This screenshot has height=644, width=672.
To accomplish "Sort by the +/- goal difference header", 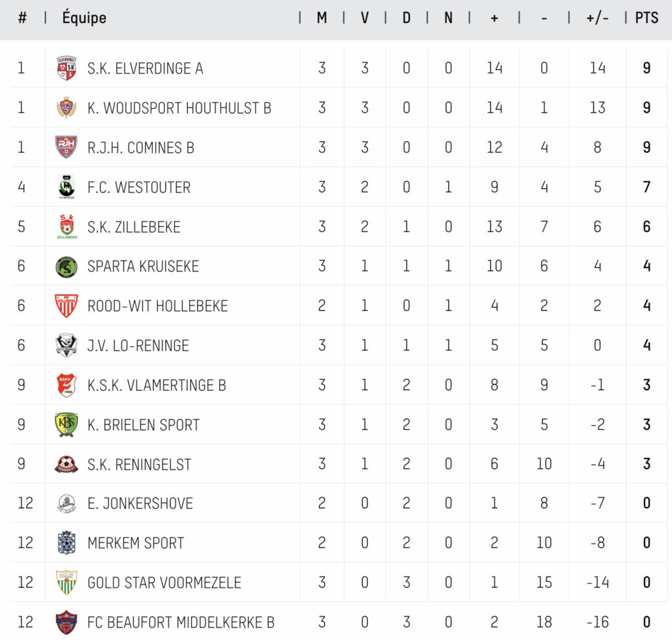I will 597,18.
